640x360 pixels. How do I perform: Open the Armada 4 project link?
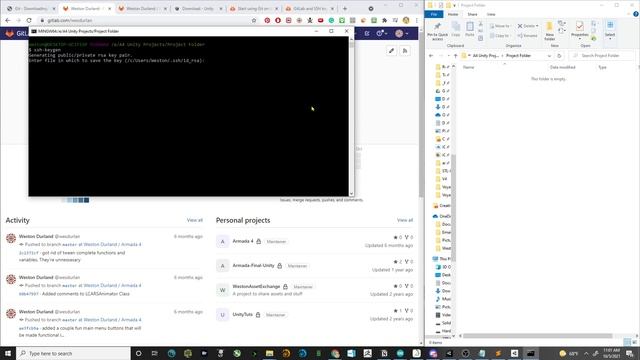tap(243, 241)
